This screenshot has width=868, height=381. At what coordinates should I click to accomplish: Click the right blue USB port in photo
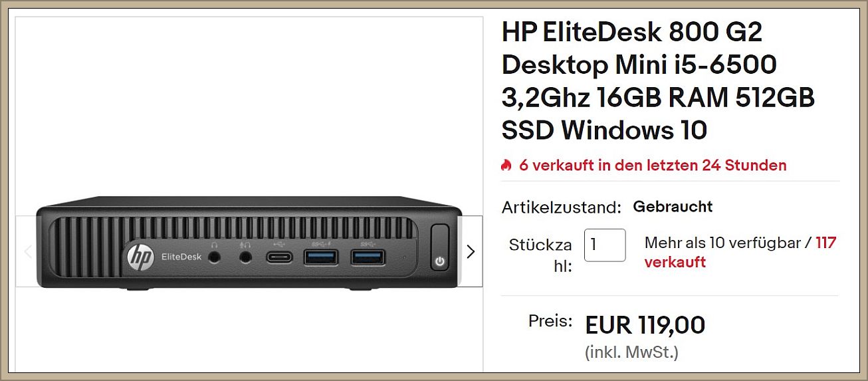coord(368,257)
